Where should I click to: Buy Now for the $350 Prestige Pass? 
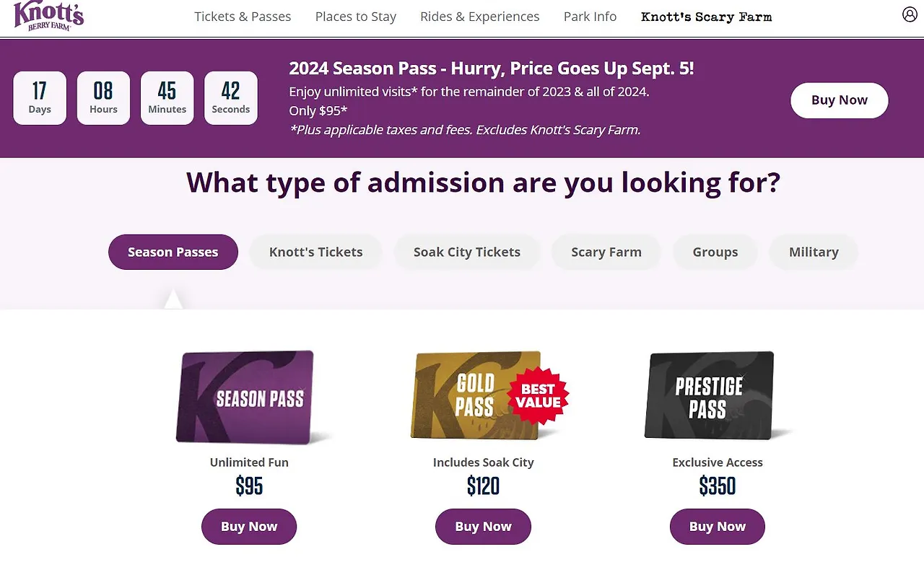[717, 527]
